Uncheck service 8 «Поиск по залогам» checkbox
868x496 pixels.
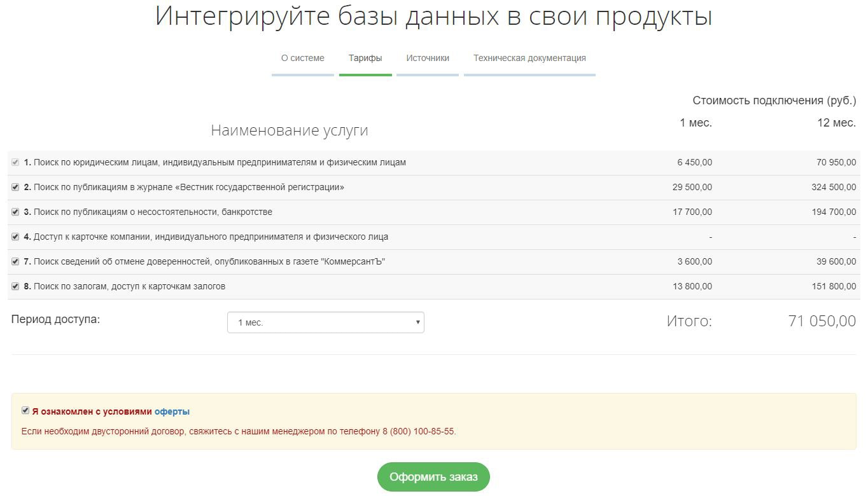(15, 287)
